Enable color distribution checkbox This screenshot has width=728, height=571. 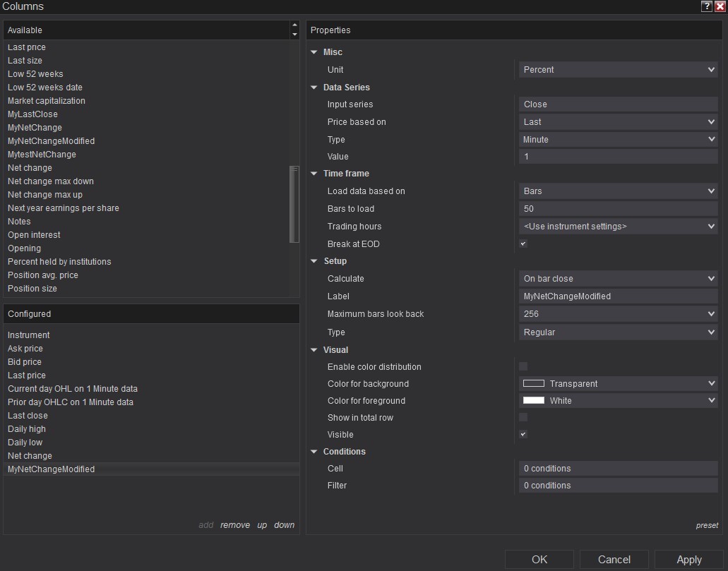tap(523, 366)
